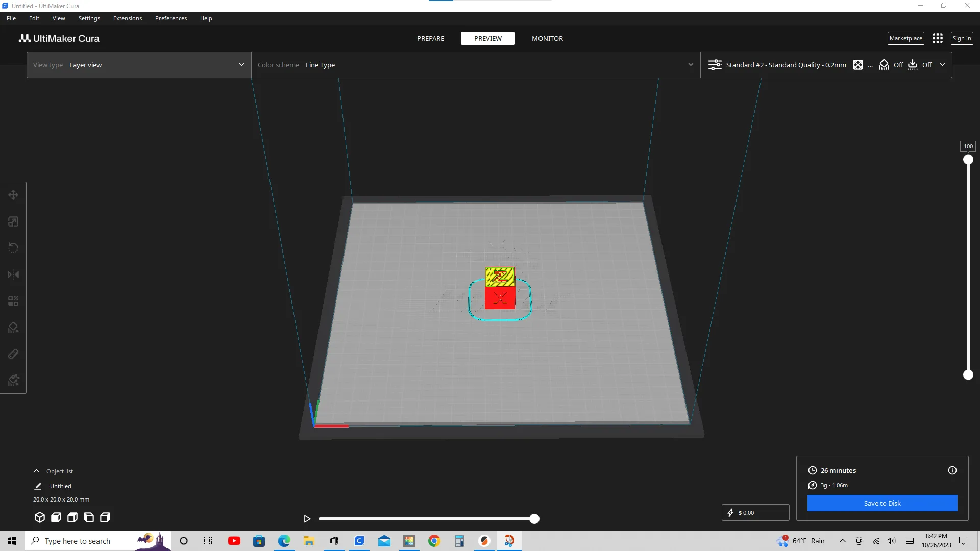Toggle adhesion setting Off

(x=928, y=65)
